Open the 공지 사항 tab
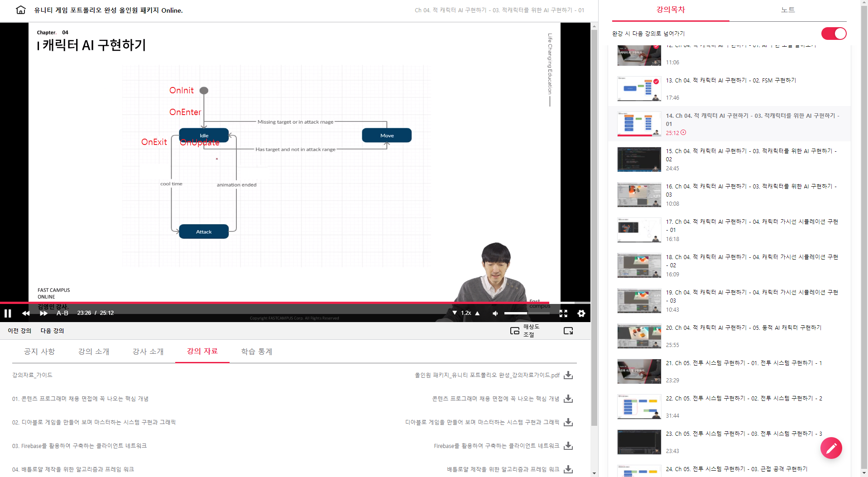 click(x=39, y=352)
